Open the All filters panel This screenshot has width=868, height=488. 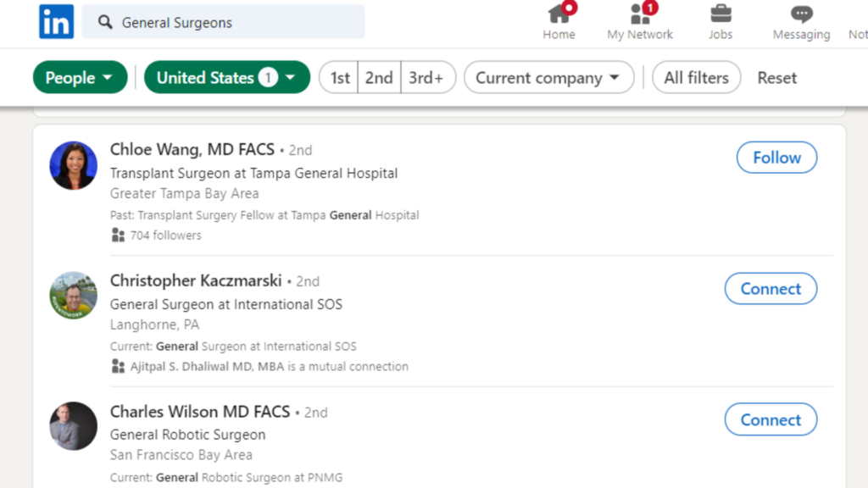(x=696, y=77)
